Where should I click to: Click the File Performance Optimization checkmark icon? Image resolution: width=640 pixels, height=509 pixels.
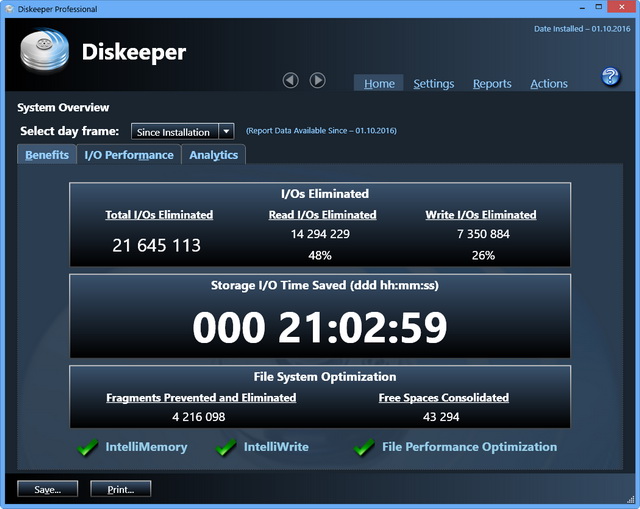(x=364, y=448)
